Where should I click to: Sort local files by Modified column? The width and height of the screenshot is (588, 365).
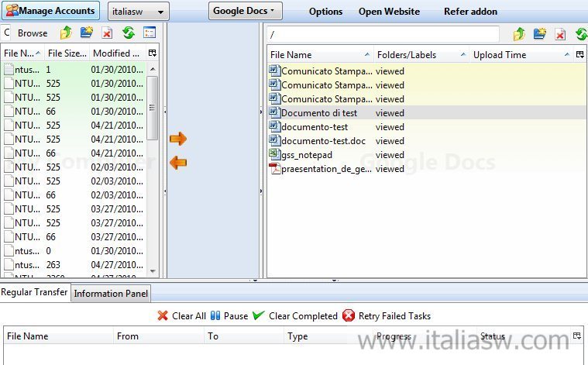point(117,53)
